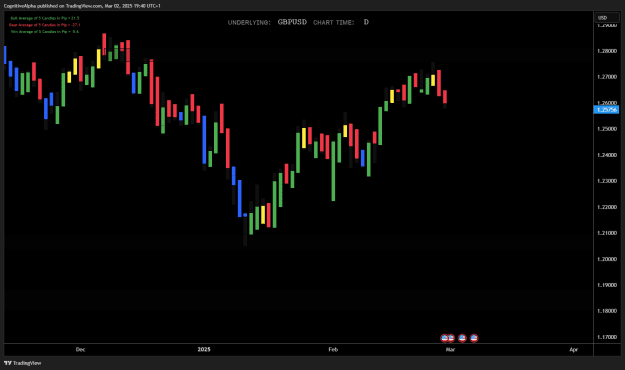Click the 1.17000 price axis label
Screen dimensions: 625x370
click(607, 337)
